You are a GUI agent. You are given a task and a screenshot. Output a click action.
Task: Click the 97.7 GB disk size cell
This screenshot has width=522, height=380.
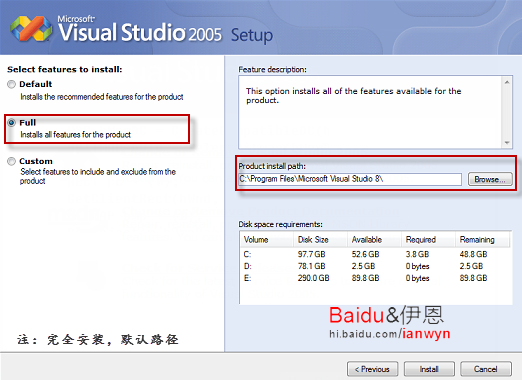click(x=311, y=254)
